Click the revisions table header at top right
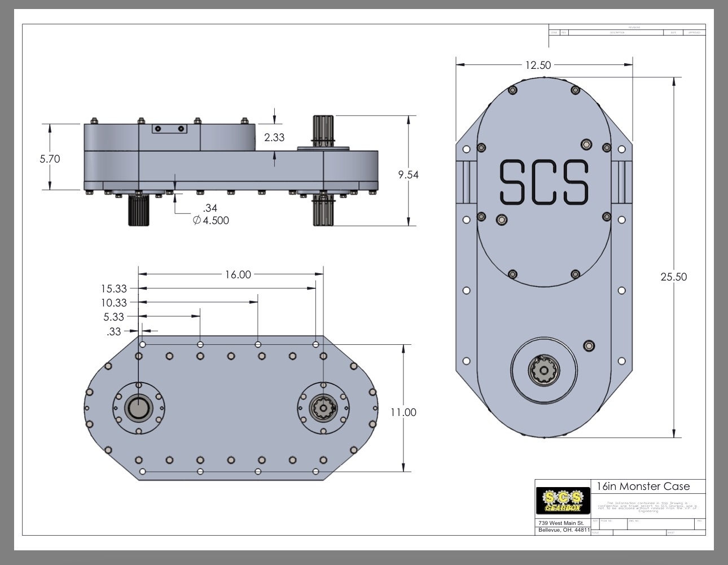 click(626, 27)
